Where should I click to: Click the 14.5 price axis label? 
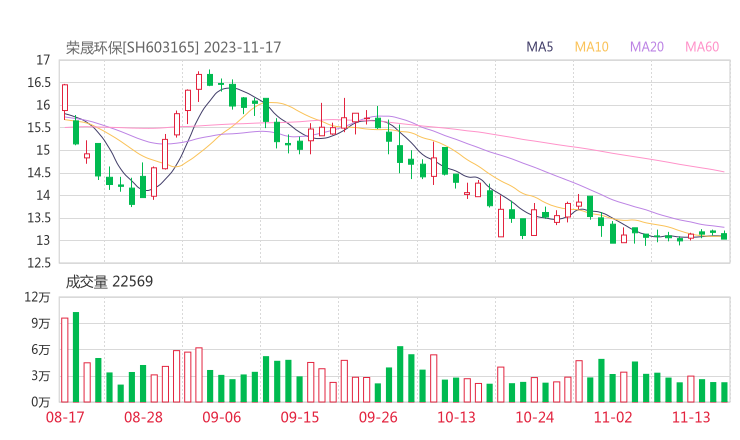pos(39,173)
